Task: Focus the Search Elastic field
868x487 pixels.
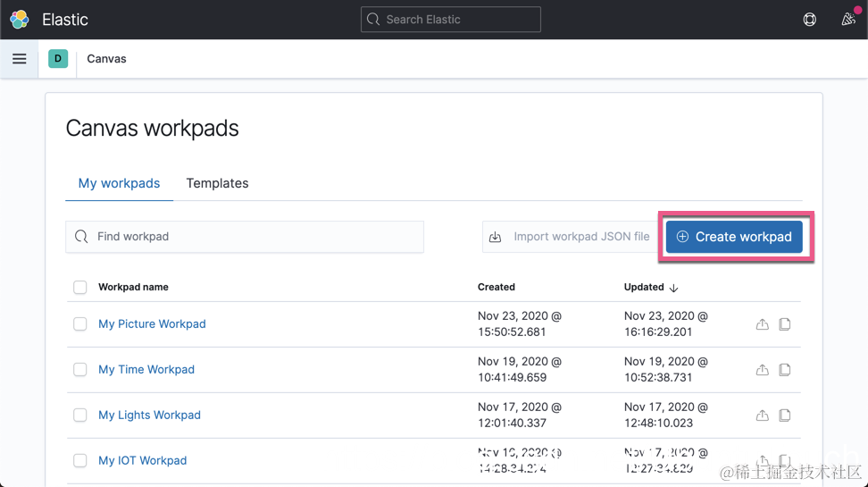Action: [x=451, y=20]
